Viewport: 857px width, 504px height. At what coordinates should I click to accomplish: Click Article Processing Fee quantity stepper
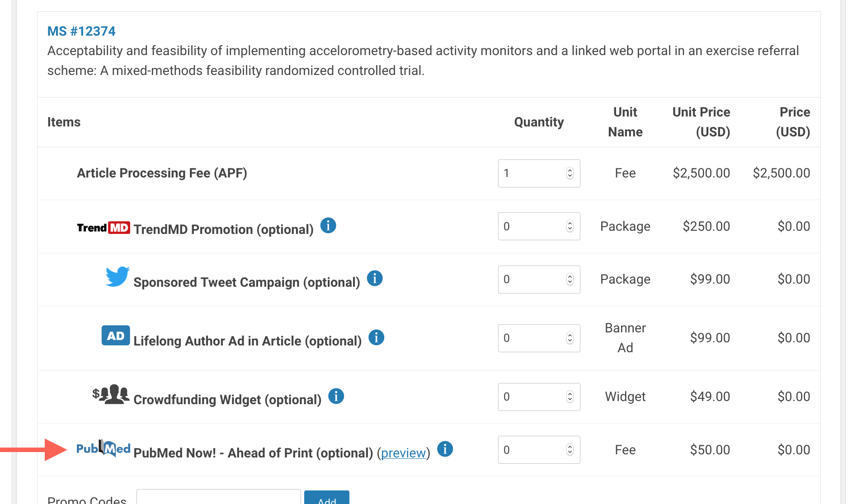[x=570, y=173]
